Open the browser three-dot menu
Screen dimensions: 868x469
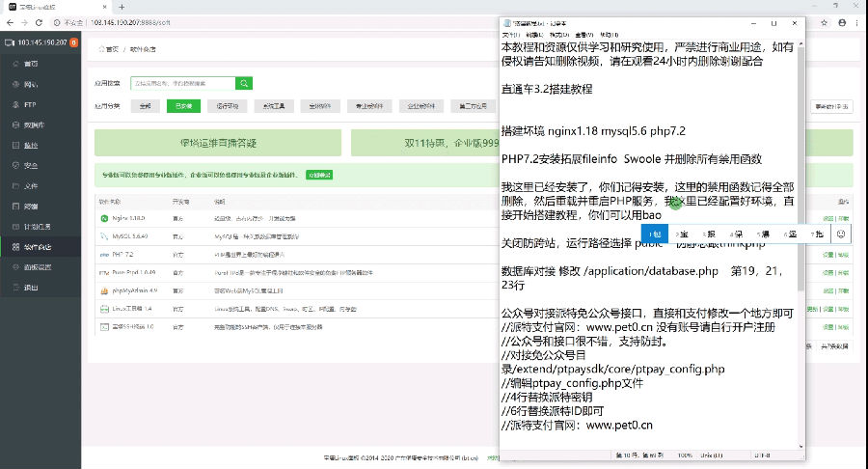(857, 23)
